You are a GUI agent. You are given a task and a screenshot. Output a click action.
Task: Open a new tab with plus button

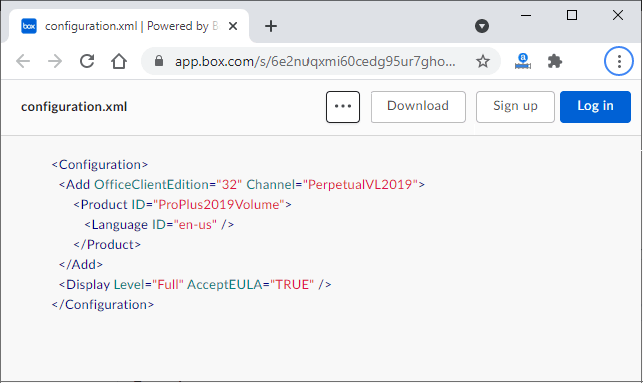point(271,26)
